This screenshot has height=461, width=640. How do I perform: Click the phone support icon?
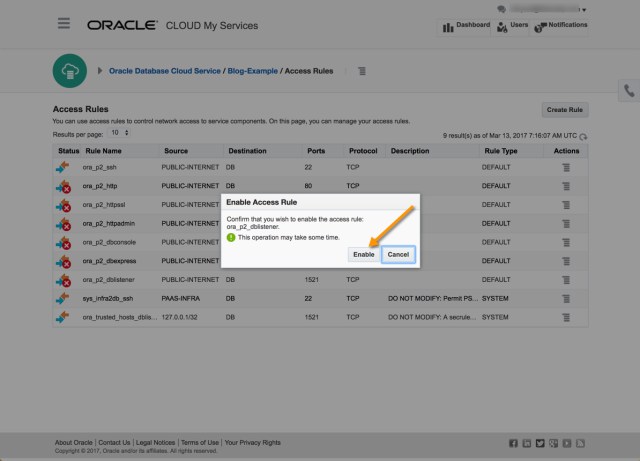pyautogui.click(x=629, y=91)
